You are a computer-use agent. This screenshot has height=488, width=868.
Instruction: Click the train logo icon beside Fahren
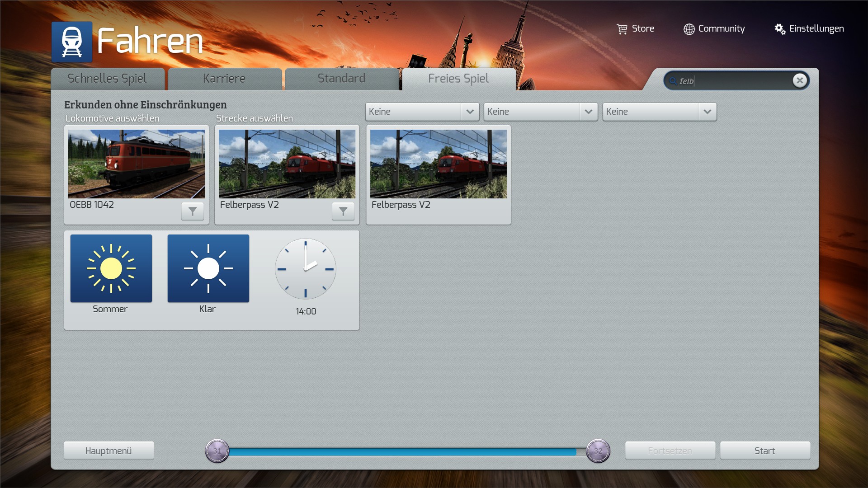pyautogui.click(x=72, y=42)
